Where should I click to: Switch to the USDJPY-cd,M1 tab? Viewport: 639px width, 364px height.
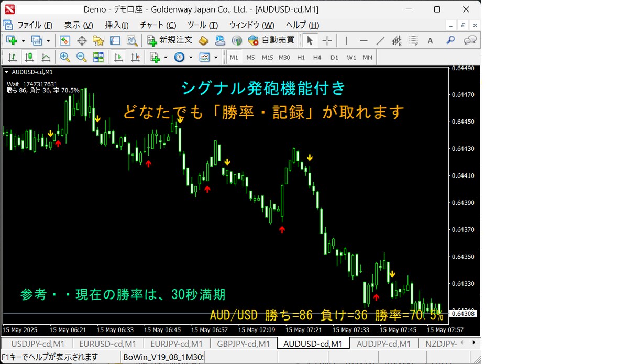point(38,344)
